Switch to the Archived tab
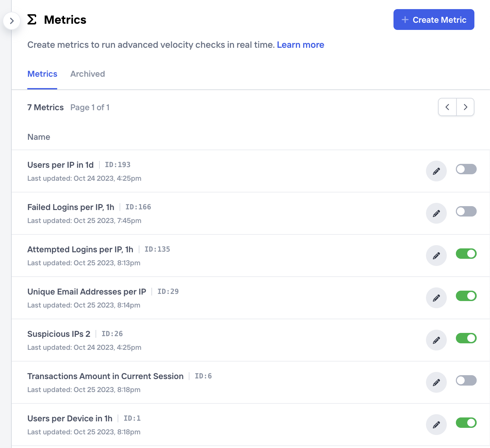 tap(88, 74)
